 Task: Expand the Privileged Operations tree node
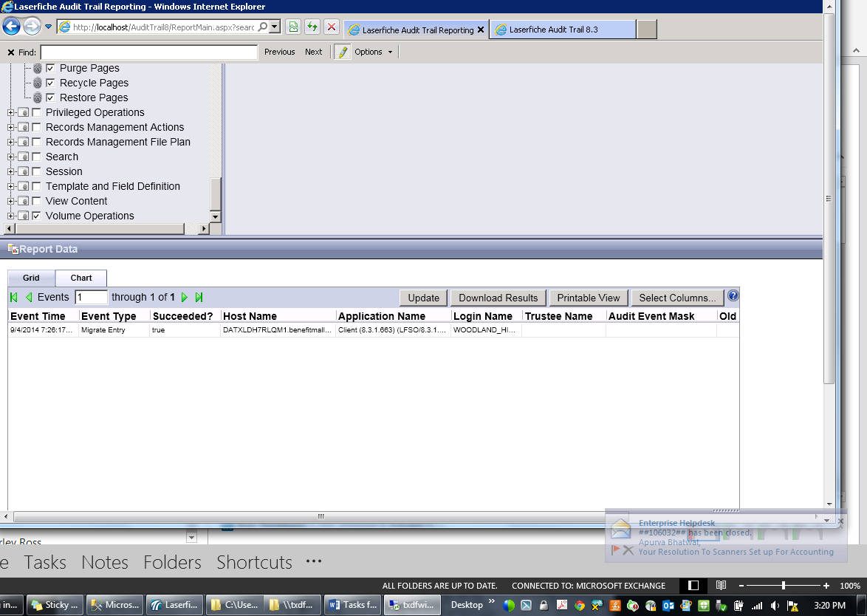click(x=10, y=113)
